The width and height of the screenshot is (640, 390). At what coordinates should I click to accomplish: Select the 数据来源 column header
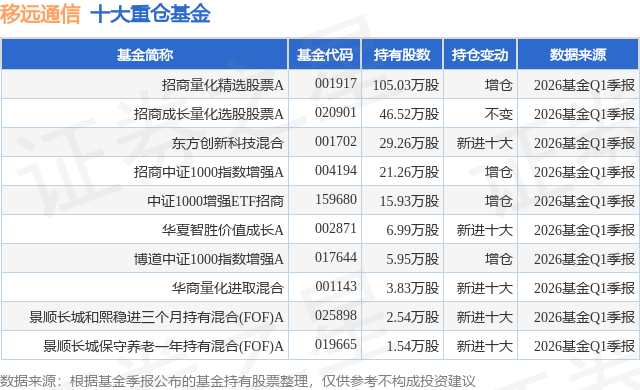[578, 55]
